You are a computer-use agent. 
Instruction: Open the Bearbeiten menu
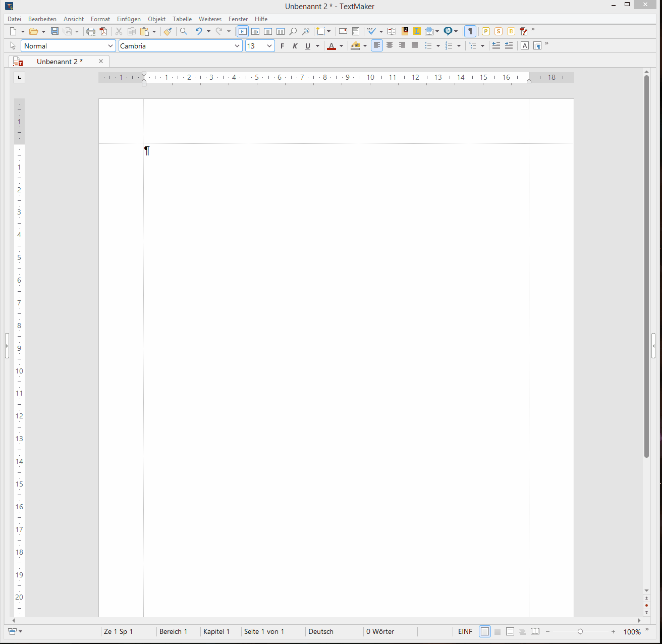pyautogui.click(x=42, y=19)
